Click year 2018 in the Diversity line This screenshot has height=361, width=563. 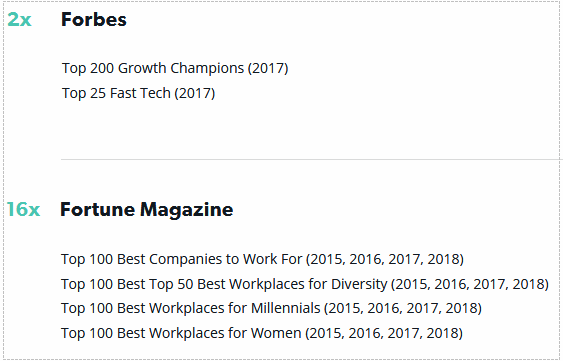tap(528, 284)
